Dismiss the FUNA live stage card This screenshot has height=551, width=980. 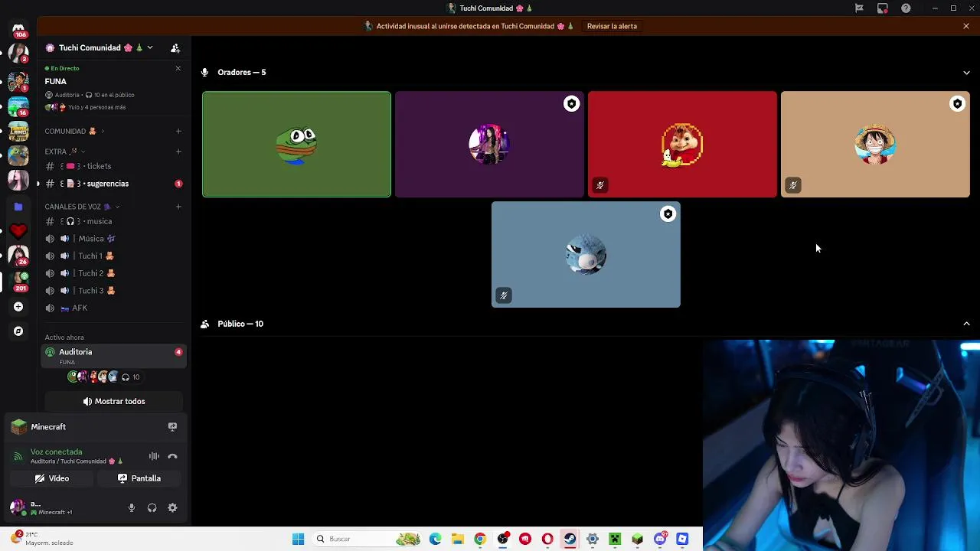point(178,68)
